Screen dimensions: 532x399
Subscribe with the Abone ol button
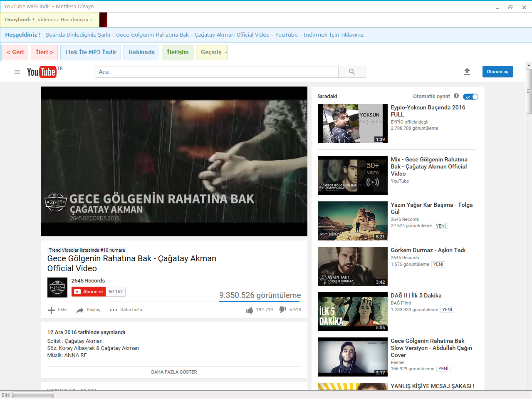(x=89, y=292)
